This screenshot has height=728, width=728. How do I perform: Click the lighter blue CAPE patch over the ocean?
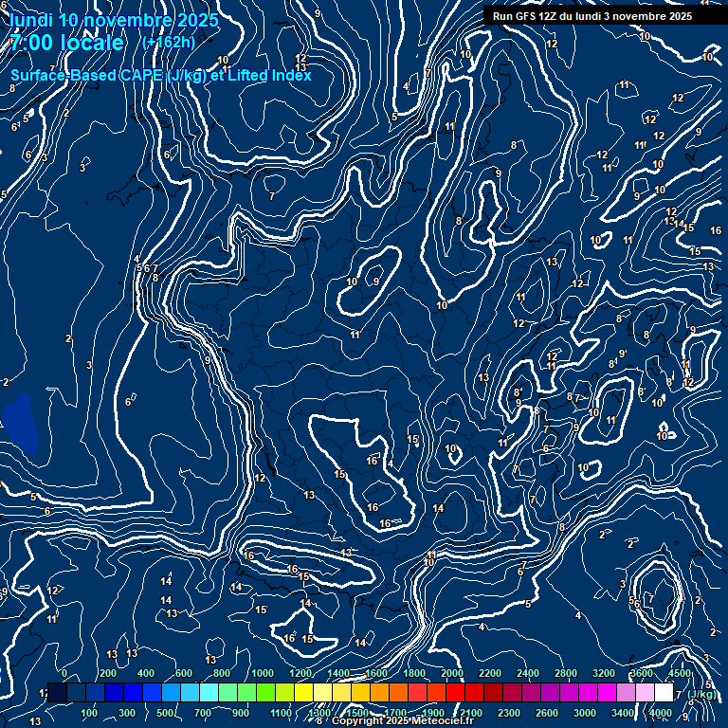click(21, 423)
